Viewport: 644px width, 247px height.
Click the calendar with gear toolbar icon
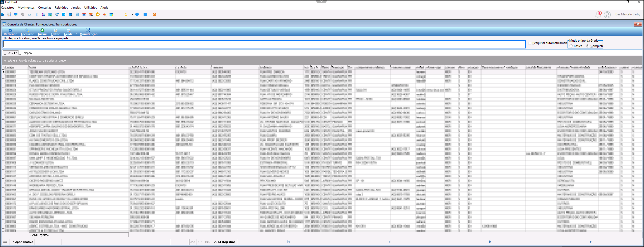pos(91,14)
